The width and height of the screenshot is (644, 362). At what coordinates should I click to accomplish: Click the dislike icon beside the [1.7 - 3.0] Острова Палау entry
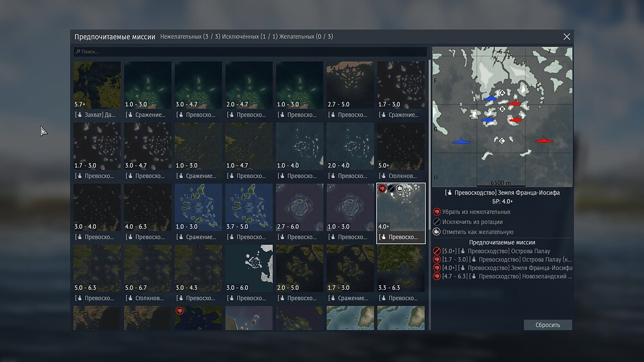tap(437, 260)
